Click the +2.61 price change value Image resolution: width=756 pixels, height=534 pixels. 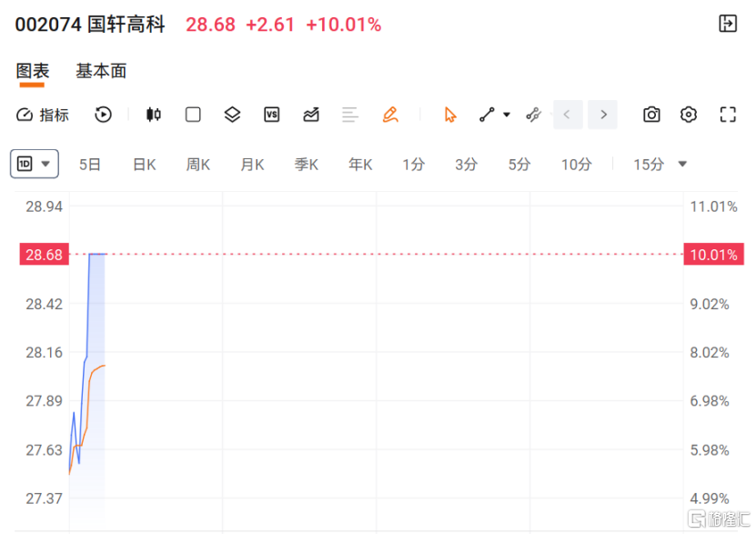(270, 25)
